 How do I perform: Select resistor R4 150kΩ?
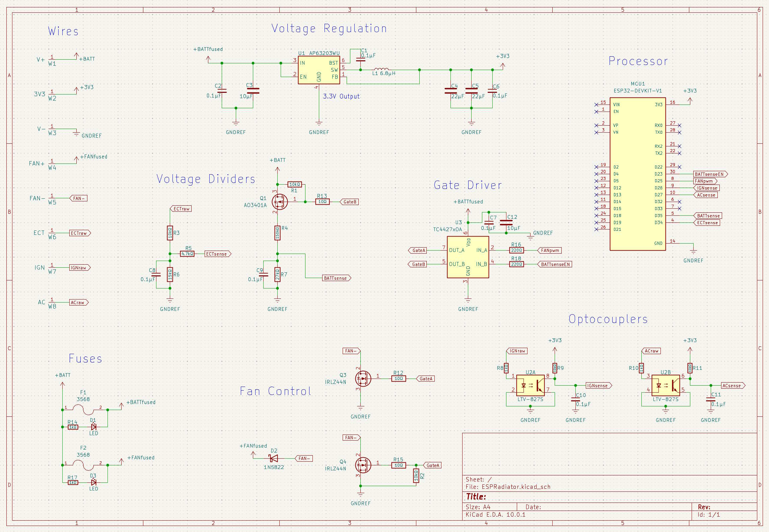pos(277,233)
